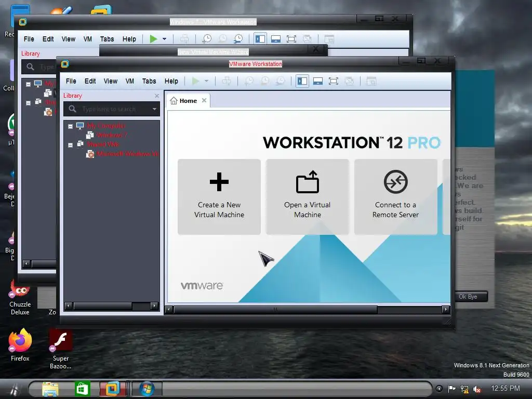Show hidden tray icons arrow on the taskbar
Screen dimensions: 532x399
(439, 389)
